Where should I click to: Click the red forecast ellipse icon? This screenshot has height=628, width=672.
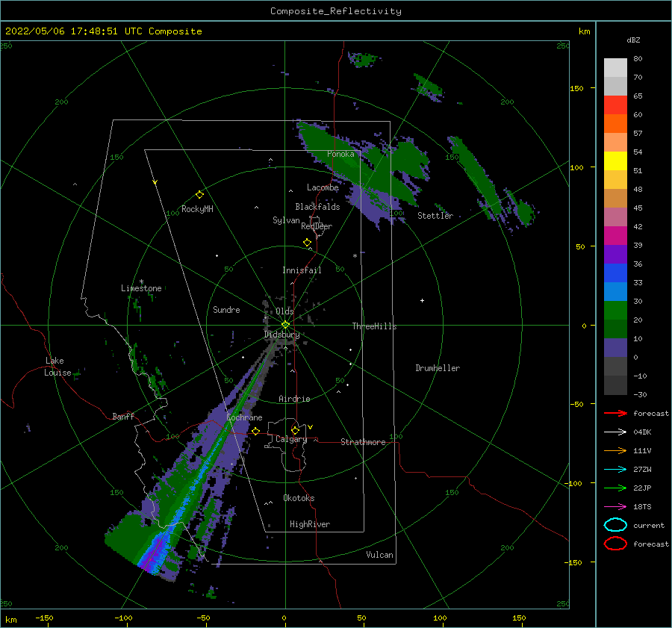click(615, 544)
